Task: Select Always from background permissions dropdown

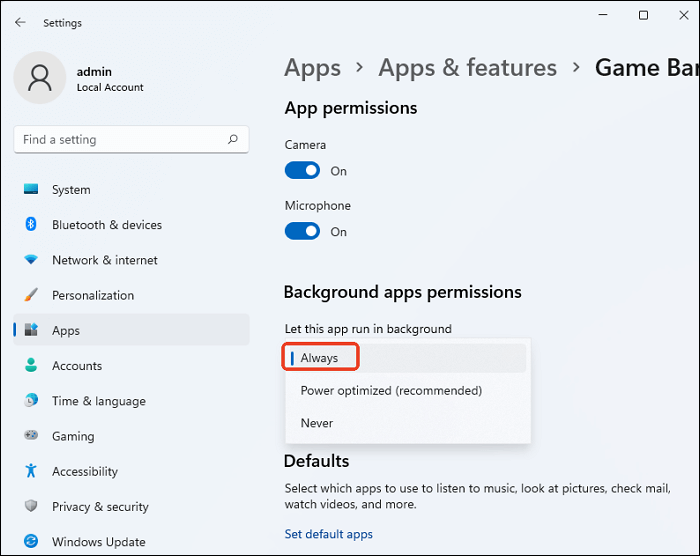Action: (320, 358)
